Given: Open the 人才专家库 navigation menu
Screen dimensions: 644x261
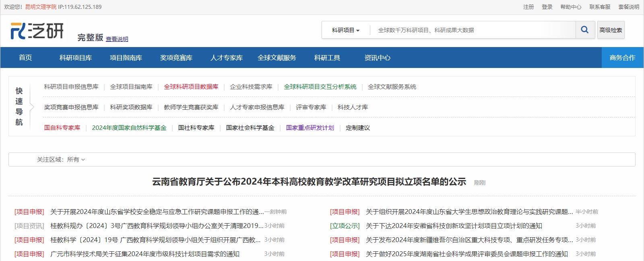Looking at the screenshot, I should point(227,58).
